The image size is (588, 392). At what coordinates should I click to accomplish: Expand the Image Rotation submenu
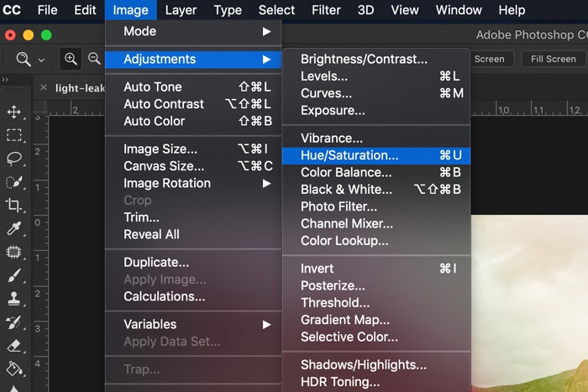193,183
